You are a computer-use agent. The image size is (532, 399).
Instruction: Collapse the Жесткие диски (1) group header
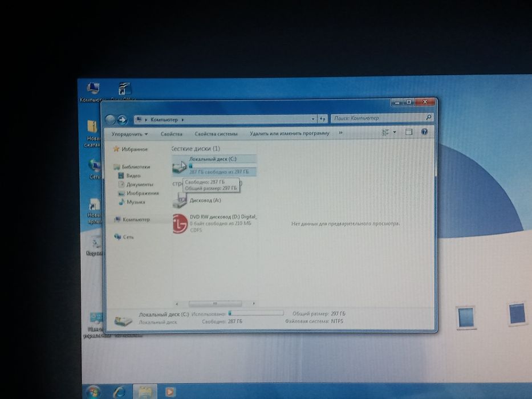point(196,149)
